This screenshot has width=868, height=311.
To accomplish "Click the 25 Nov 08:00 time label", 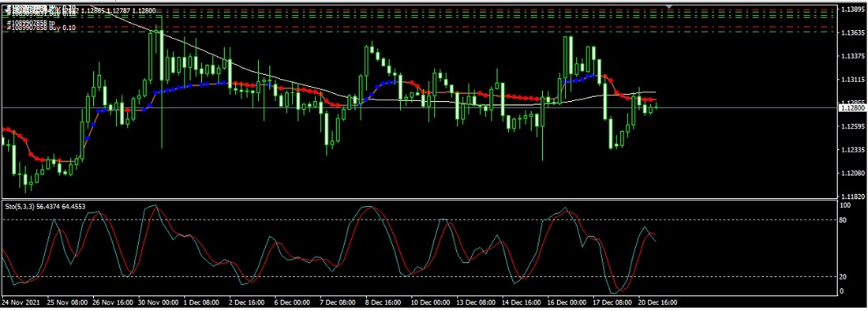I will [x=67, y=302].
